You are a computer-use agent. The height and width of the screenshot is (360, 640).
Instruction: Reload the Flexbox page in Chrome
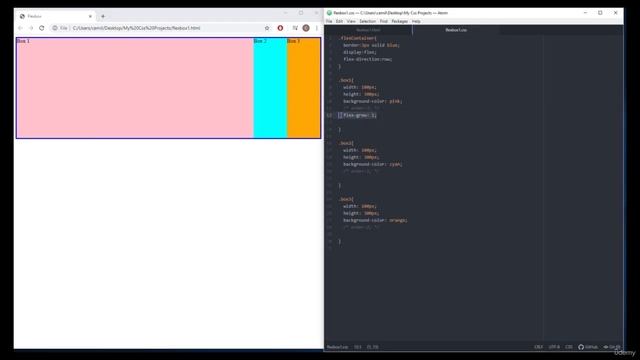click(42, 28)
